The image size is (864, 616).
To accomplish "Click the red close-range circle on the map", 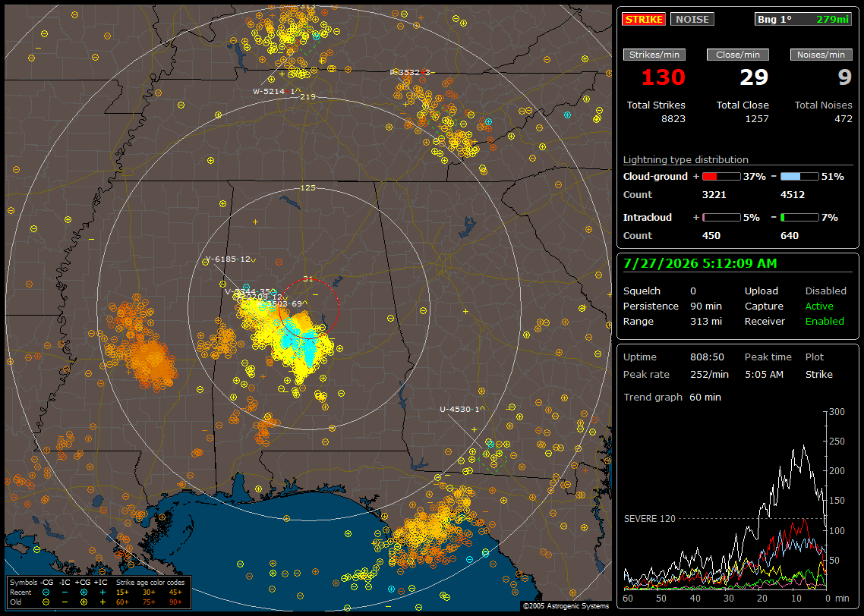I will coord(308,310).
